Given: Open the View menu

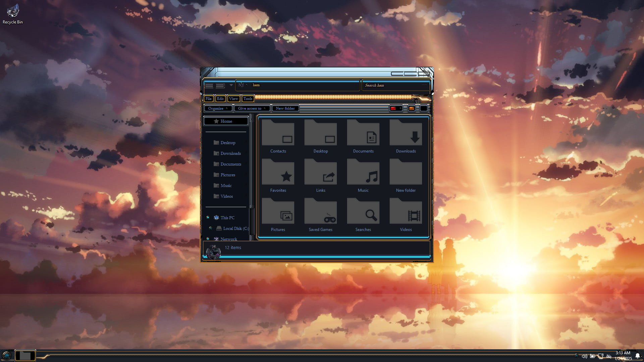Looking at the screenshot, I should [x=233, y=99].
